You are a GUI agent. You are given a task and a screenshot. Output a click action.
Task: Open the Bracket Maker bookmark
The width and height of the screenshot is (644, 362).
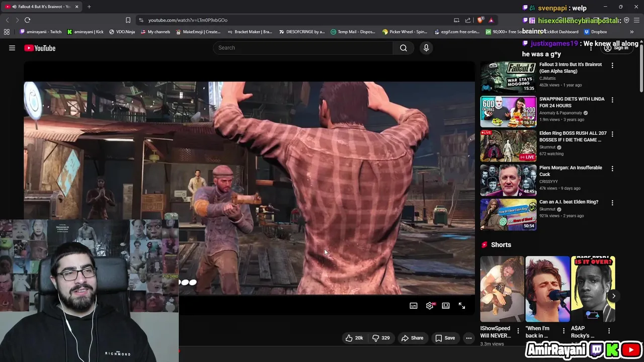(250, 32)
